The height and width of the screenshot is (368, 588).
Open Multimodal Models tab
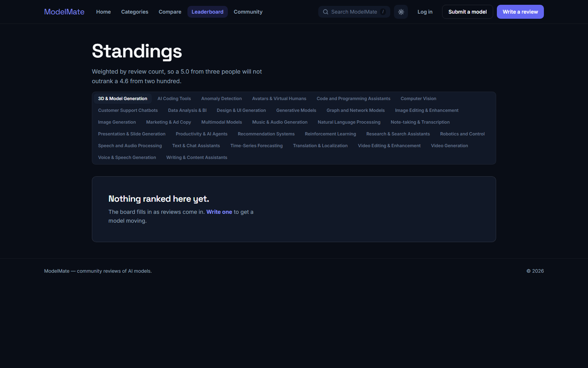tap(222, 122)
